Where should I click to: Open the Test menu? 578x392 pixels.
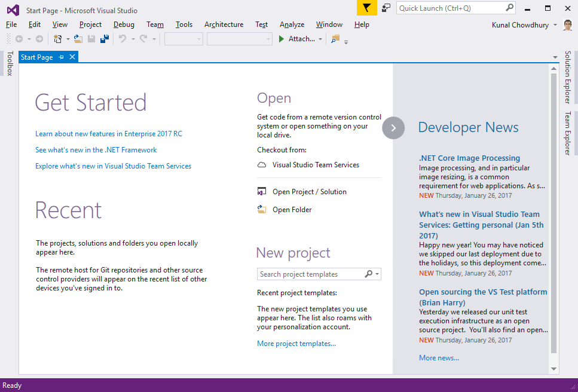[261, 24]
